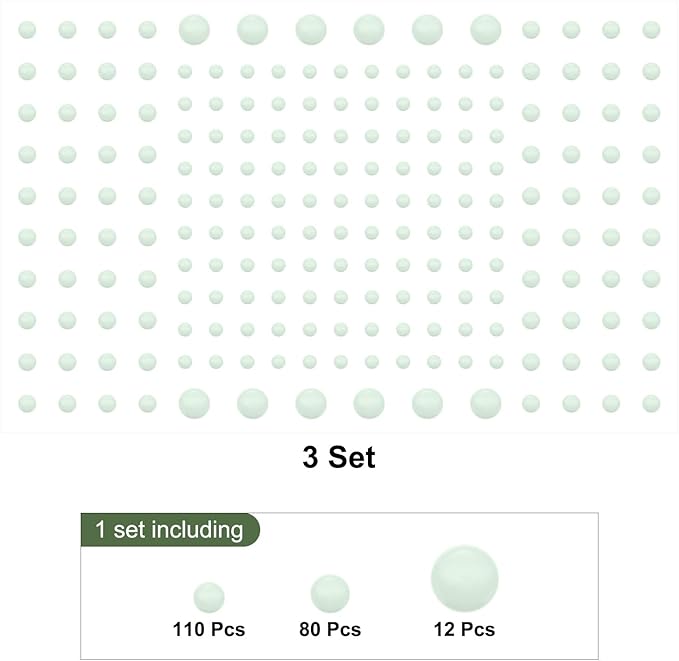The image size is (679, 661).
Task: Select the bottom-left corner pearl of the sheet
Action: coord(27,403)
